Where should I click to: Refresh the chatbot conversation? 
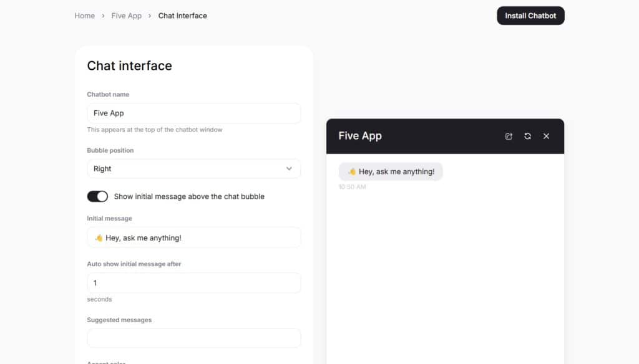527,136
